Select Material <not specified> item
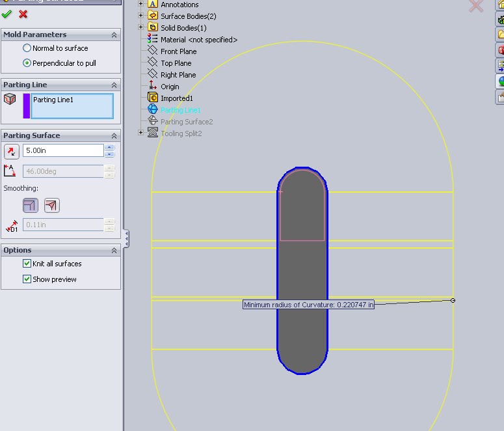Screen dimensions: 504x431 pos(199,40)
